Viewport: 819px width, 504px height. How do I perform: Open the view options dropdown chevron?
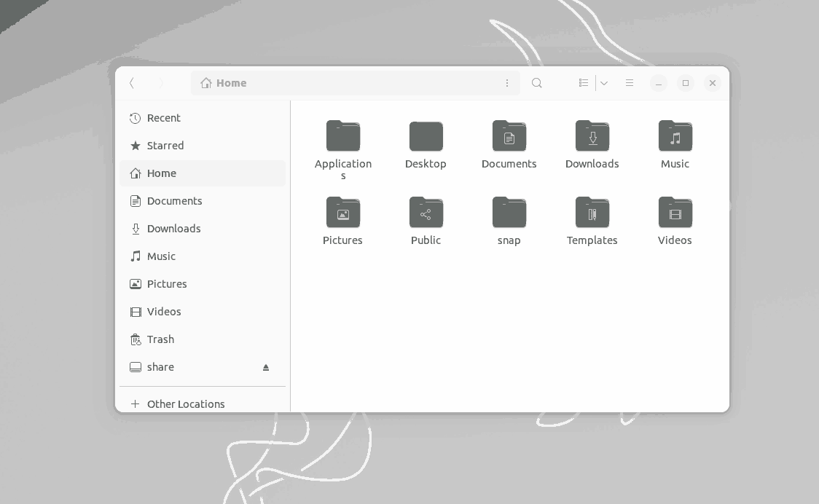click(x=604, y=83)
